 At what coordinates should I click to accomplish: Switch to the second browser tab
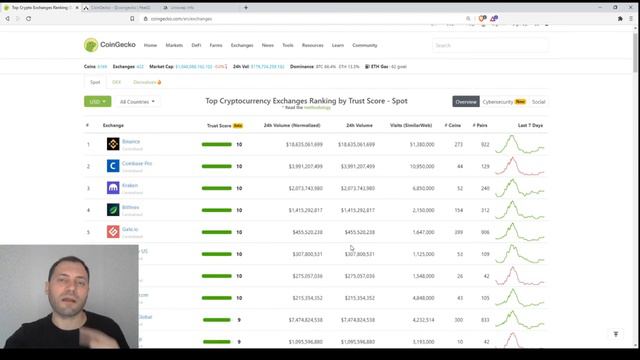coord(120,8)
